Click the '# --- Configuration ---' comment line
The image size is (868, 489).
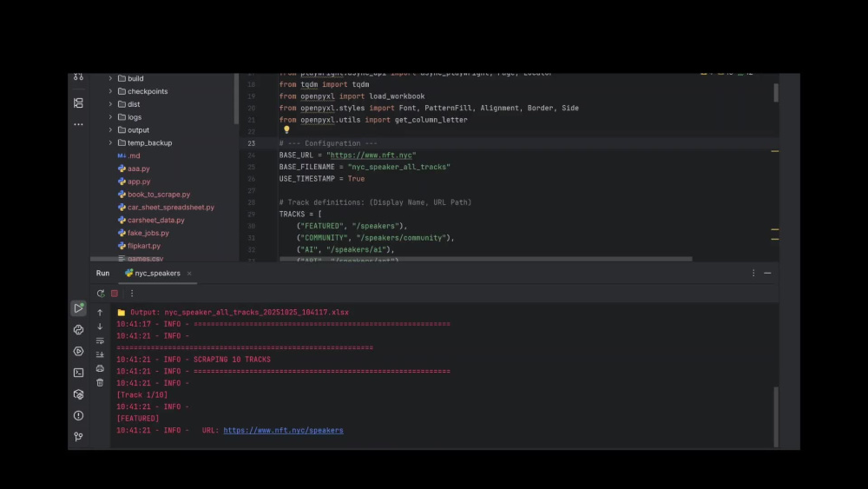(x=328, y=143)
